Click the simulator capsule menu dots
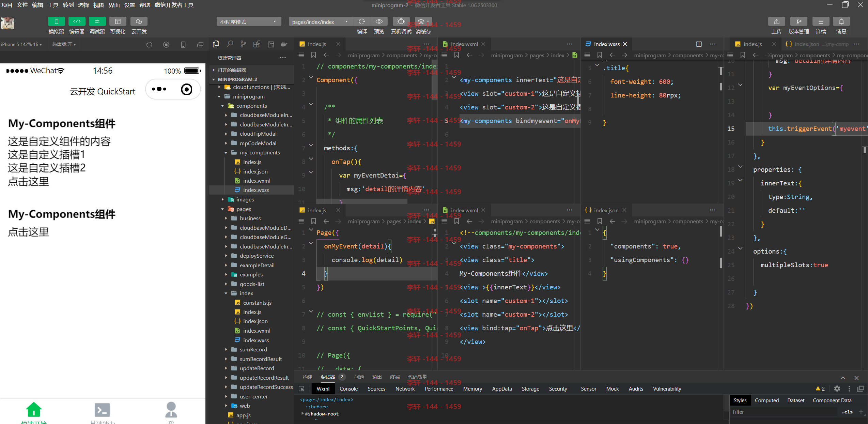868x424 pixels. 159,89
